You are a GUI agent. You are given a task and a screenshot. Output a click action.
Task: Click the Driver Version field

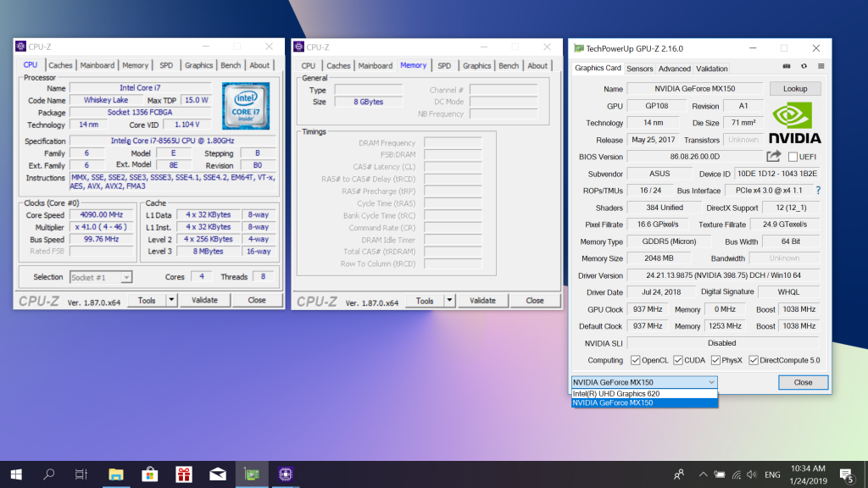click(x=724, y=275)
